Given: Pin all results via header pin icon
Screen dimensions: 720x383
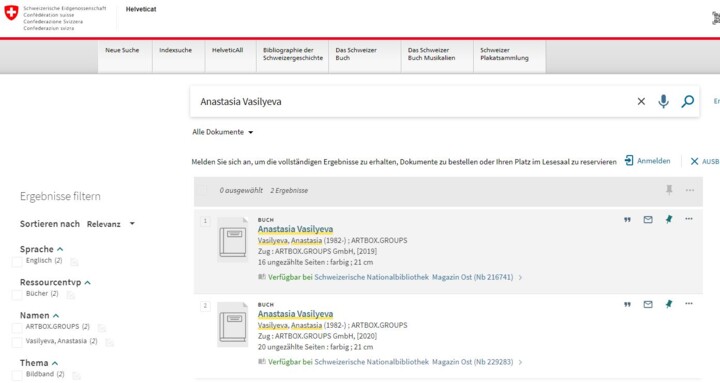Looking at the screenshot, I should (669, 190).
